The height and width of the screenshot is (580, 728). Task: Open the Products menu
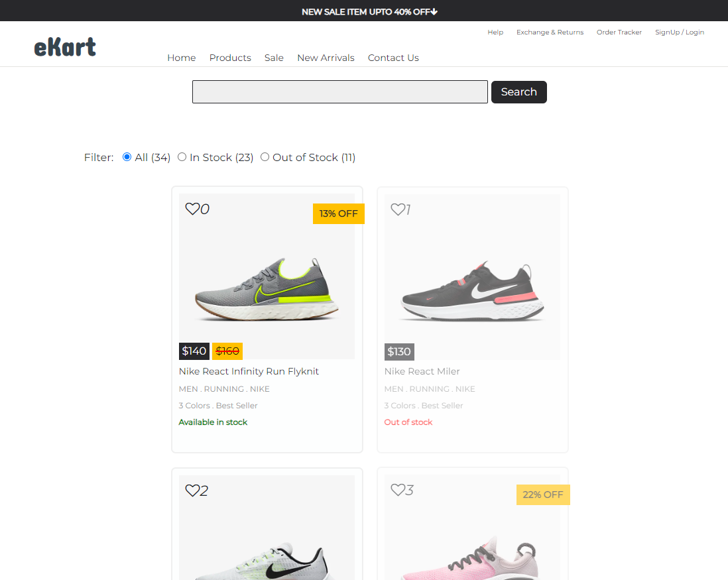click(230, 58)
